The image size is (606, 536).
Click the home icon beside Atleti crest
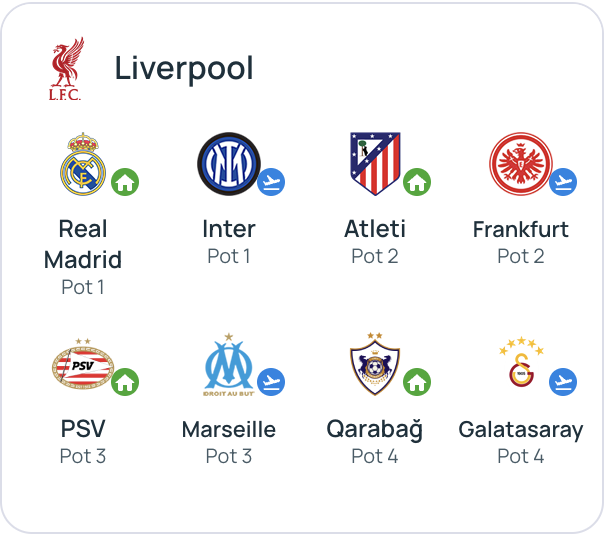coord(417,182)
